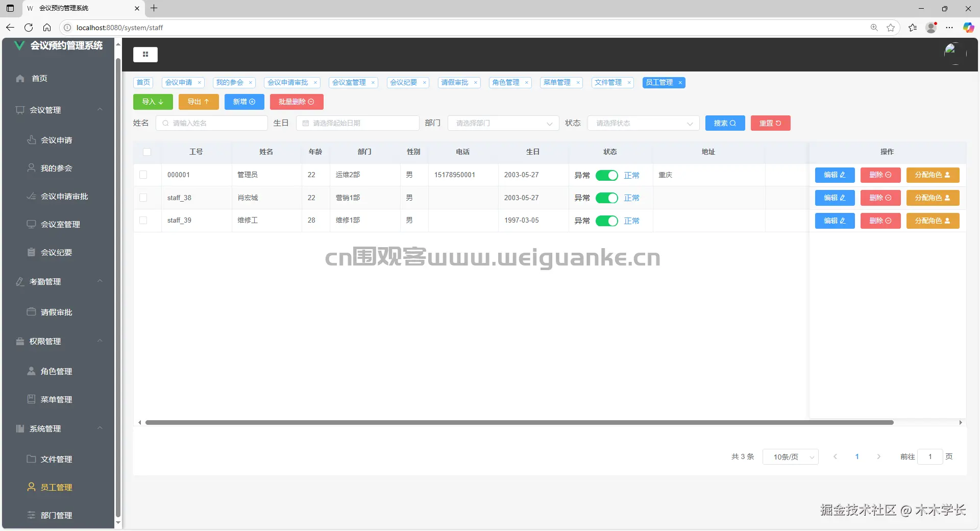
Task: Click the 我的参会 sidebar icon
Action: [x=31, y=168]
